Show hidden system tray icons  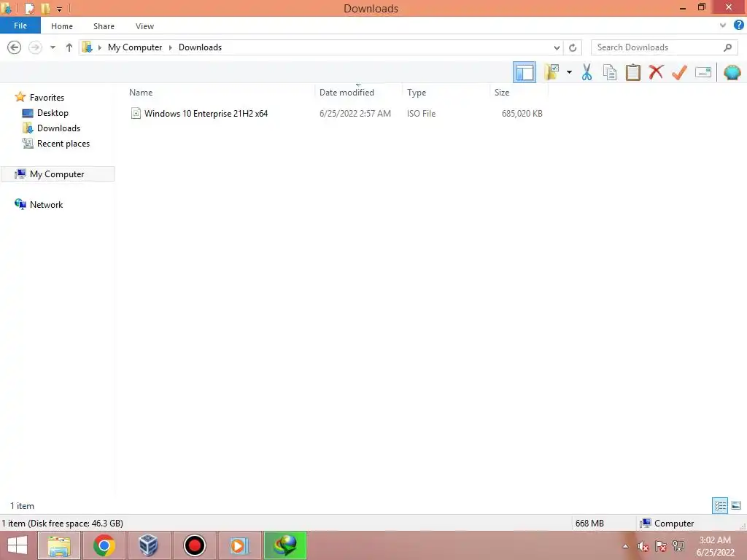pyautogui.click(x=625, y=546)
